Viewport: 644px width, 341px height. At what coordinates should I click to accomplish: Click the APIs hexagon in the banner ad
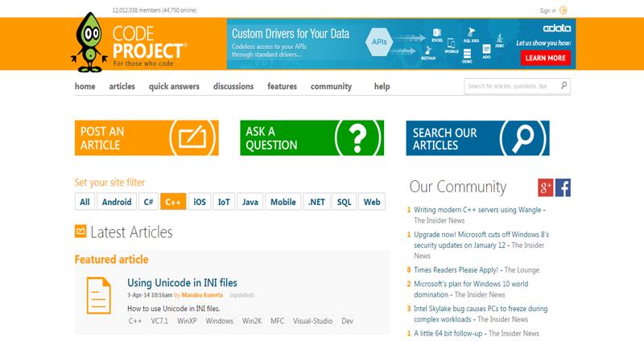tap(378, 42)
